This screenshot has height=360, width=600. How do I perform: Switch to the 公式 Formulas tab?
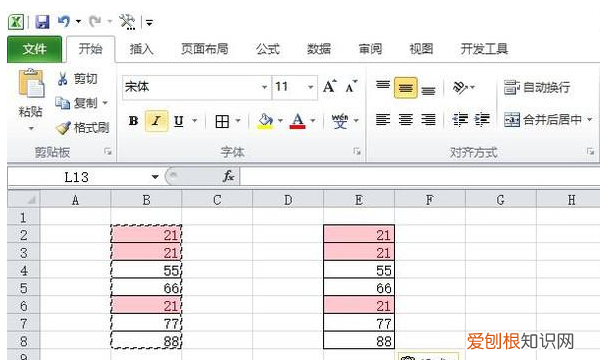tap(268, 49)
